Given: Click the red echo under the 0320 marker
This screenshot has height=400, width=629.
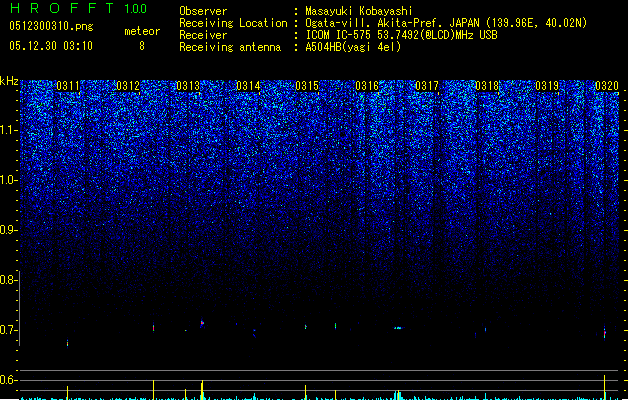Looking at the screenshot, I should tap(605, 333).
